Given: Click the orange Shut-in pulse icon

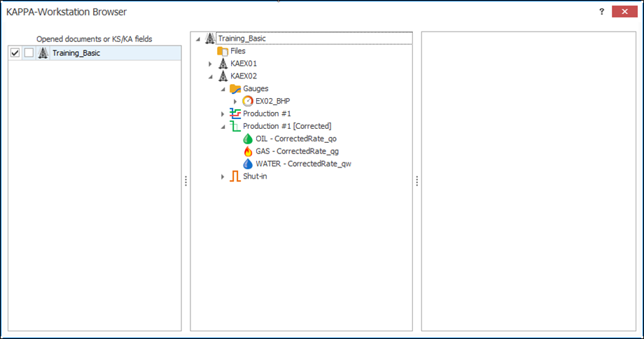Looking at the screenshot, I should tap(235, 177).
